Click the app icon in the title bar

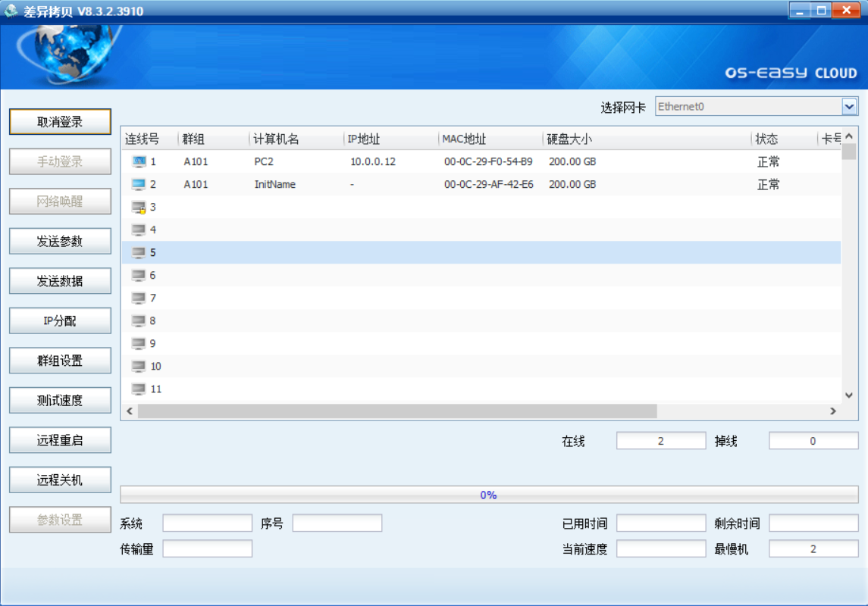[x=11, y=11]
